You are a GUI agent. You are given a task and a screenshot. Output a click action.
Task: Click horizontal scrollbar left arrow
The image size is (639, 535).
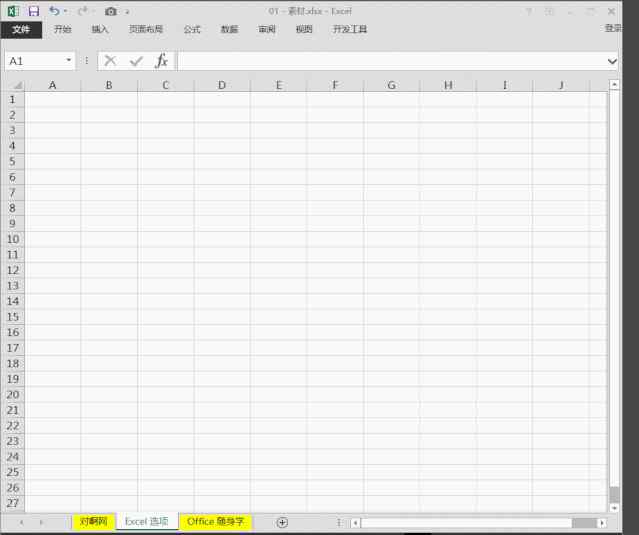pos(355,523)
